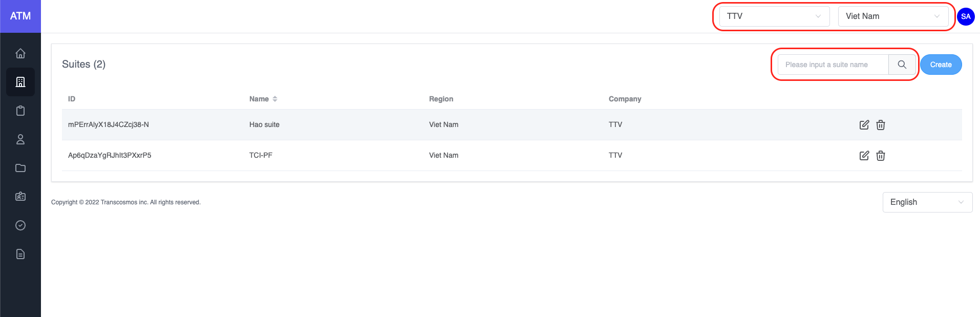
Task: Open the English language selector
Action: [927, 202]
